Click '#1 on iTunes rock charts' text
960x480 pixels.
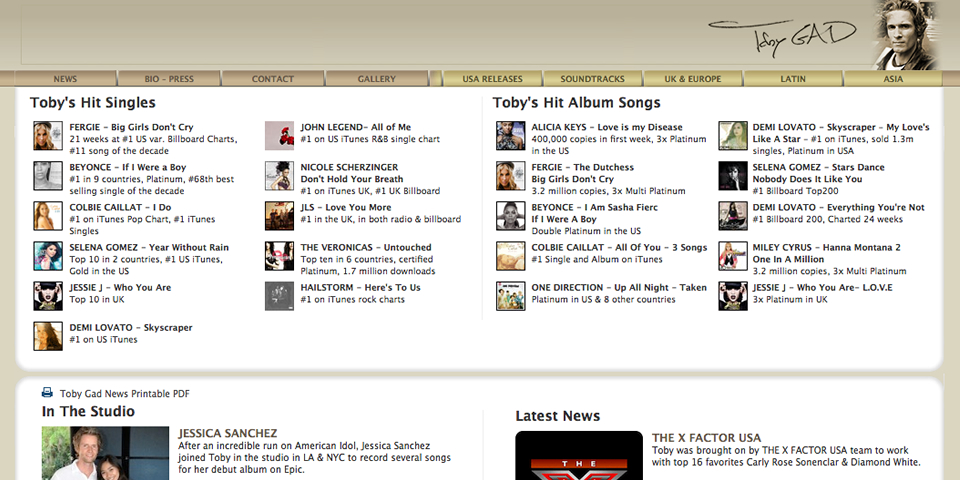(x=353, y=299)
